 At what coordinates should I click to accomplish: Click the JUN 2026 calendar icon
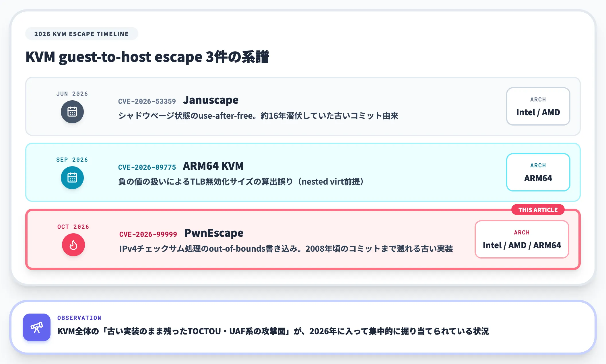click(72, 112)
